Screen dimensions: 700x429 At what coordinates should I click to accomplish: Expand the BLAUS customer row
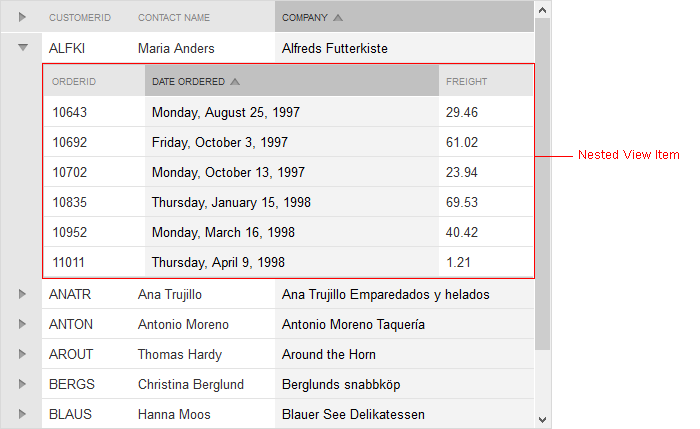pyautogui.click(x=22, y=414)
